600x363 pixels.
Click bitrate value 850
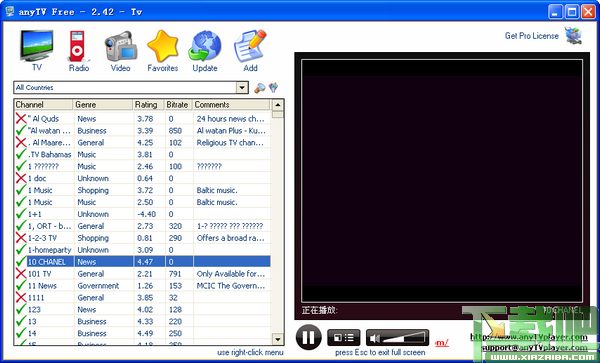[175, 130]
